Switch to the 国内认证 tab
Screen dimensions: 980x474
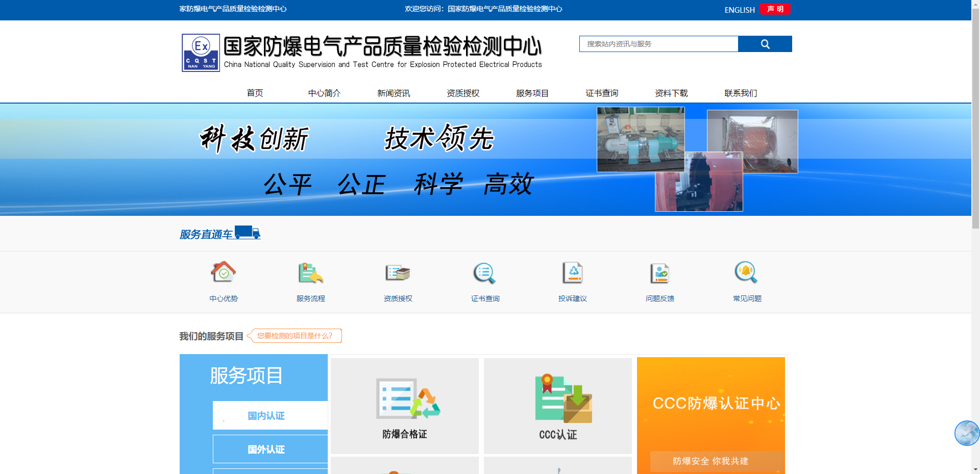(266, 415)
